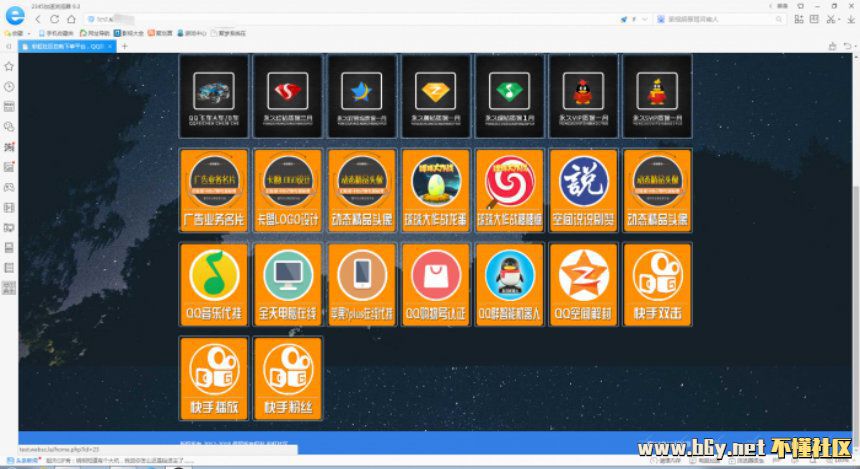Open the 快手双击 camera tile
Screen dimensions: 860x469
tap(657, 285)
